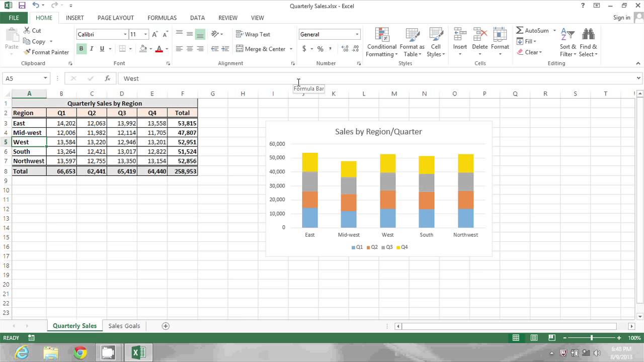Open the Sales Goals sheet tab
Viewport: 644px width, 362px height.
pos(124,326)
